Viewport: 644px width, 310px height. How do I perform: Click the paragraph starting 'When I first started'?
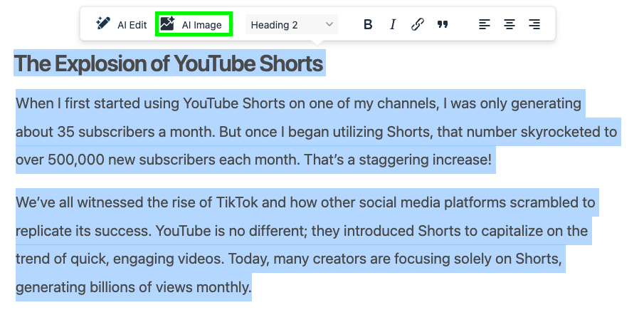316,132
